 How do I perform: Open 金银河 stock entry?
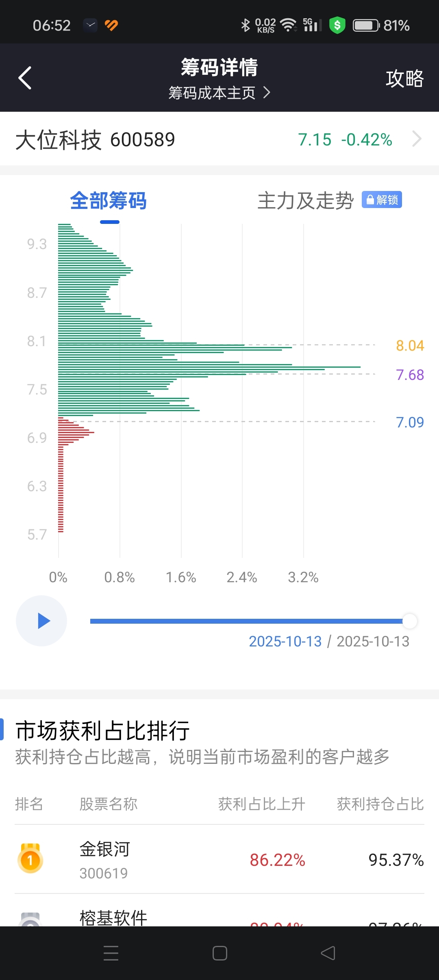(105, 859)
